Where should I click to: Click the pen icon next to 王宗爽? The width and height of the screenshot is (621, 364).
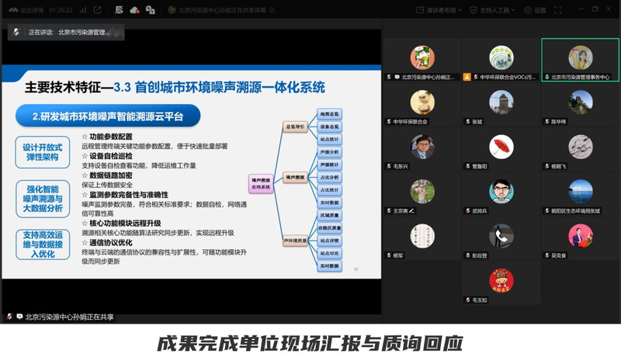pos(412,210)
